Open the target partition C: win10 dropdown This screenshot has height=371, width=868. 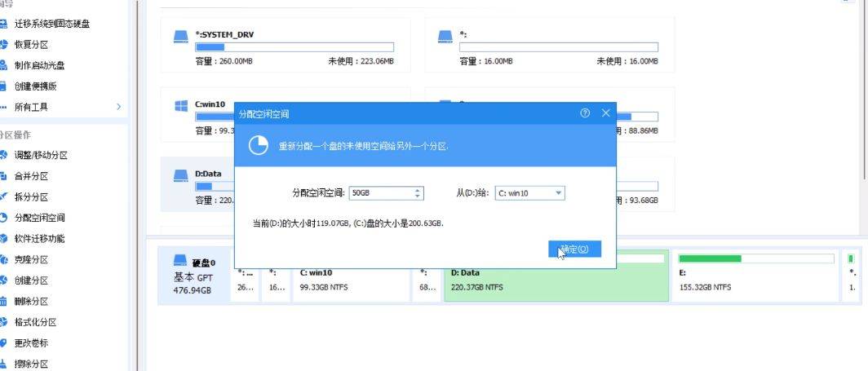point(558,193)
